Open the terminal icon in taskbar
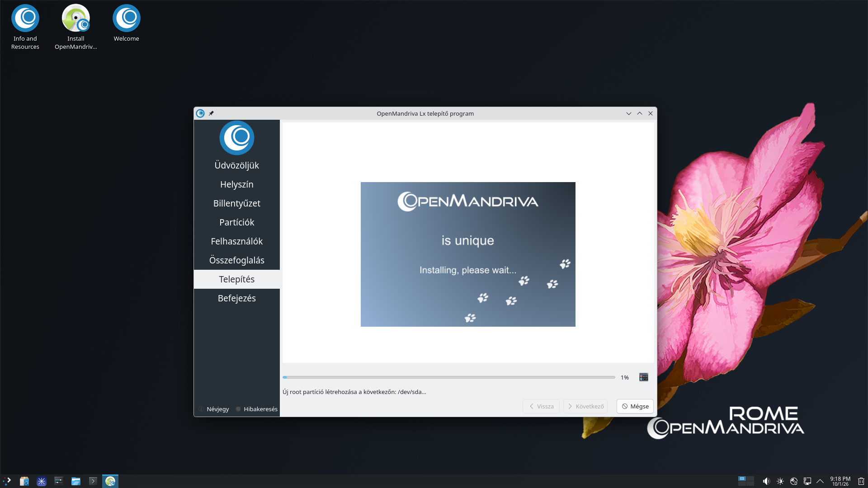Screen dimensions: 868x488 click(x=93, y=481)
